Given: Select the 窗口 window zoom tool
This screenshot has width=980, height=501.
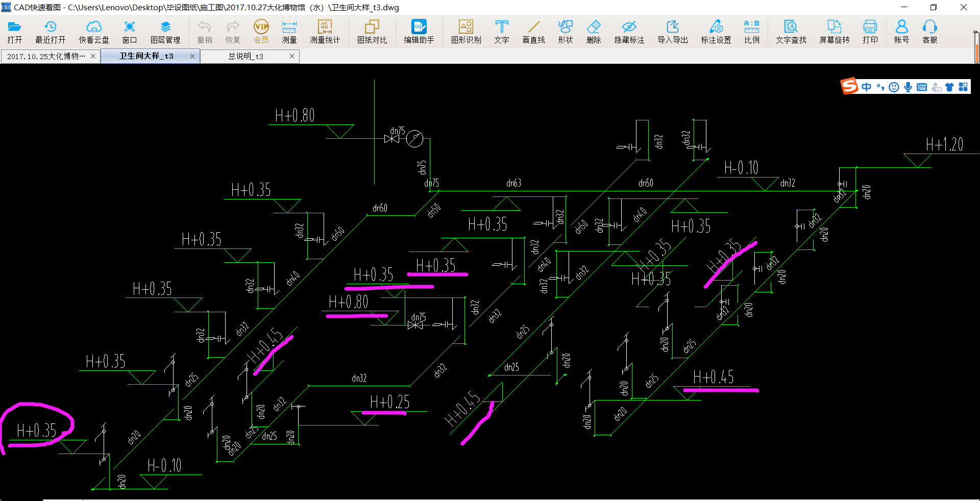Looking at the screenshot, I should tap(130, 32).
